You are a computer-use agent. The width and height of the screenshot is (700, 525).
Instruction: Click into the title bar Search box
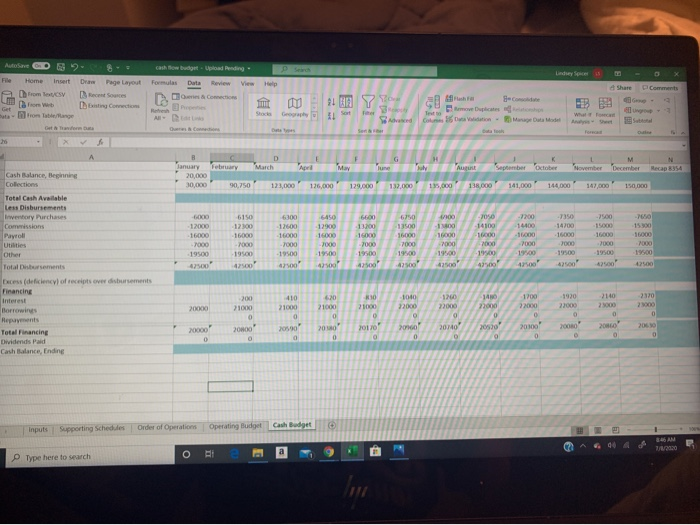coord(355,70)
